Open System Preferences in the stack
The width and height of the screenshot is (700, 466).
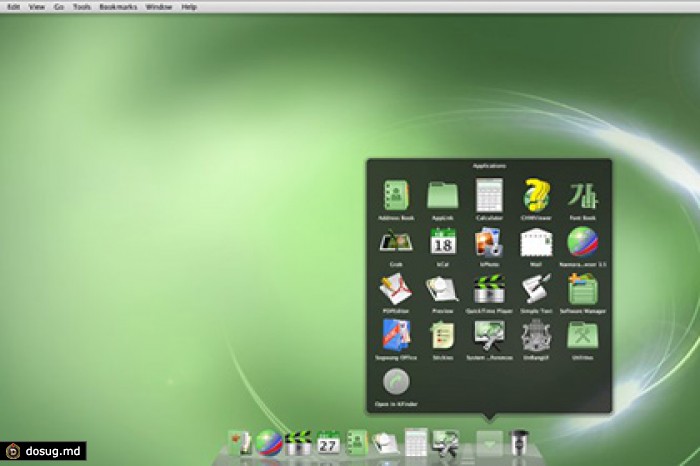click(489, 336)
